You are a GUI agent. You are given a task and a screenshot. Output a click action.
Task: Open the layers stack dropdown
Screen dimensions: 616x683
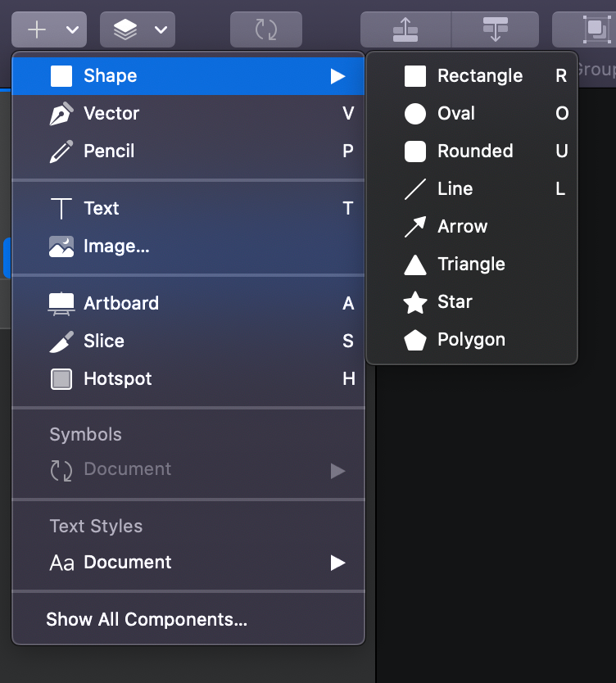point(138,29)
